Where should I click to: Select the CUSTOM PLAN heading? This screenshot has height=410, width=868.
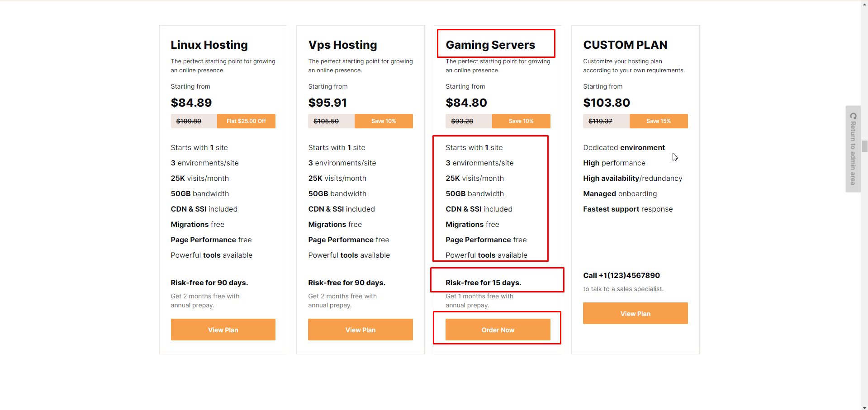(625, 45)
